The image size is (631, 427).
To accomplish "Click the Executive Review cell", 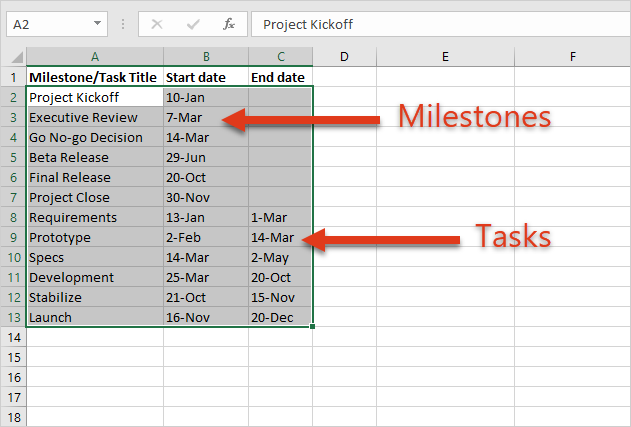I will click(95, 118).
